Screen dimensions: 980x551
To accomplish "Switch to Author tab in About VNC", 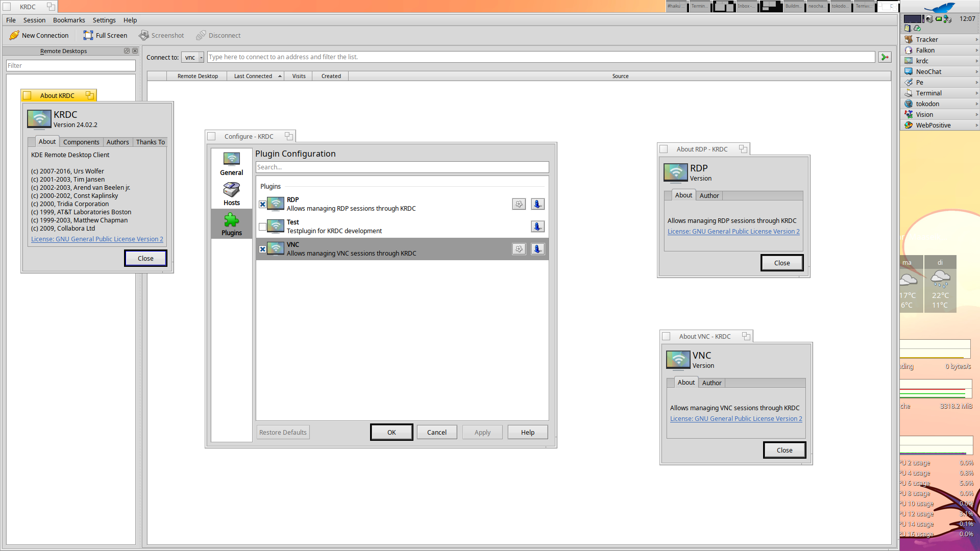I will coord(712,383).
